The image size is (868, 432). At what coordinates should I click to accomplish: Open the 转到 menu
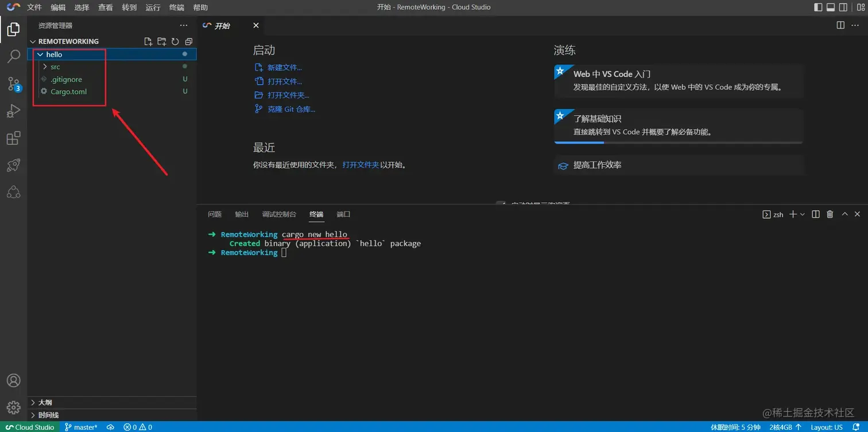pos(129,7)
